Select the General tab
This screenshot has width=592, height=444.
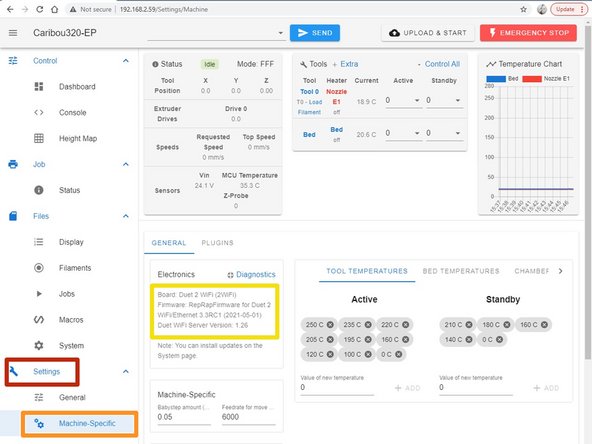point(169,243)
